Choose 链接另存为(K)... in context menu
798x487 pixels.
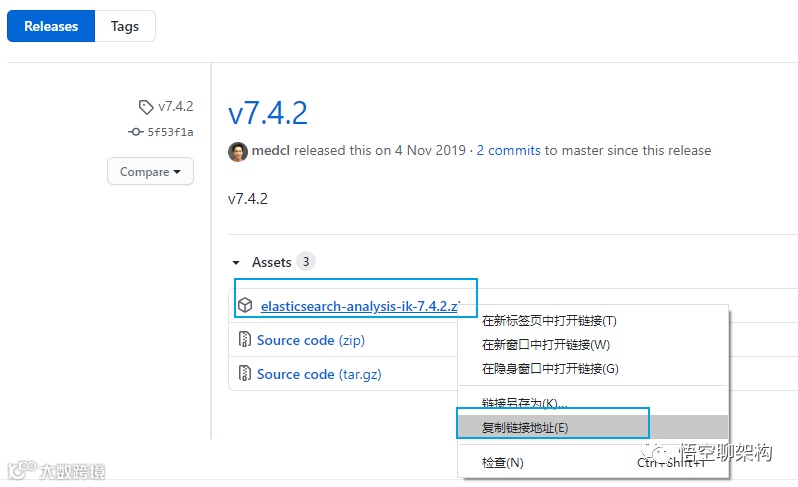(x=593, y=402)
